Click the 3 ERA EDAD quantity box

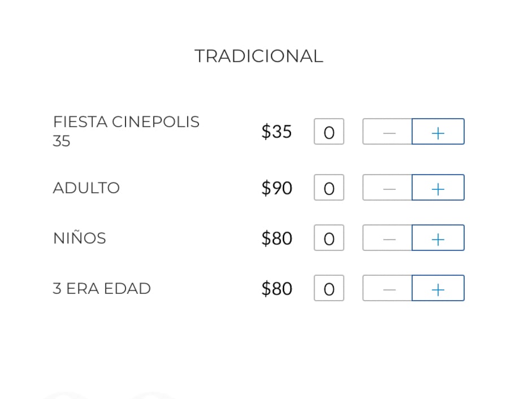(329, 288)
